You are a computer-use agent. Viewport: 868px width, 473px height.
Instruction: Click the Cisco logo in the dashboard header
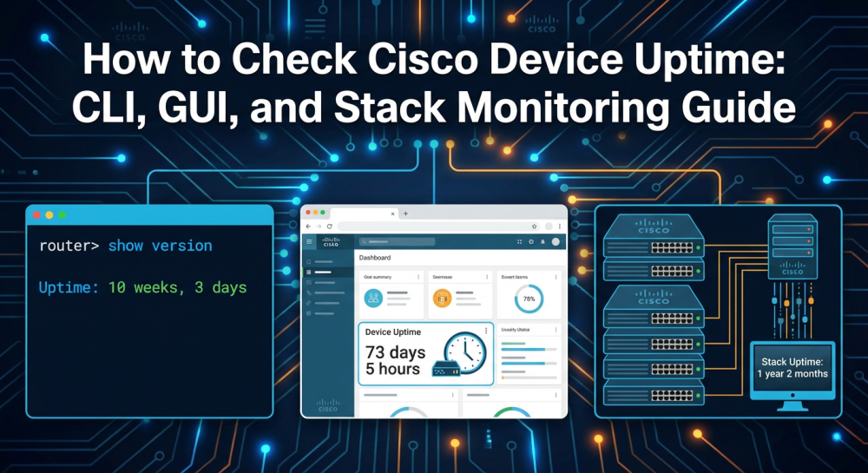[331, 242]
